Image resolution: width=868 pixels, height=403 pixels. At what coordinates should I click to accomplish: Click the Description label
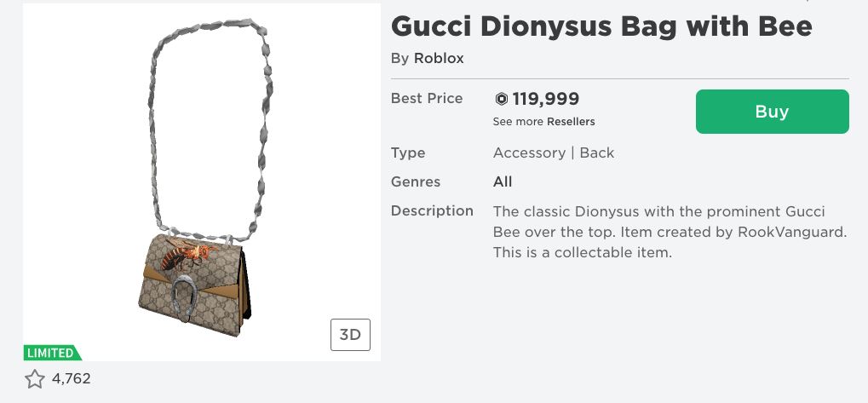click(432, 210)
